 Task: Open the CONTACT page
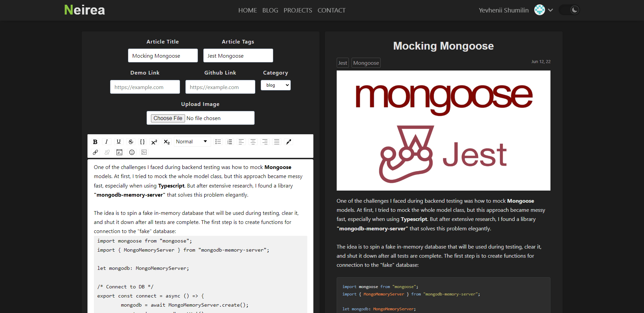point(331,10)
